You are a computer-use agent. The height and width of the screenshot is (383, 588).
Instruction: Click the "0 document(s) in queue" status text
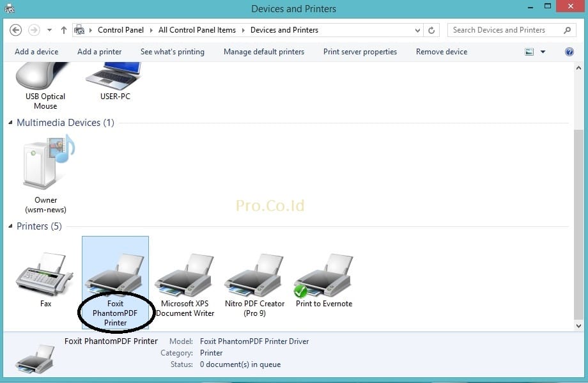click(240, 364)
